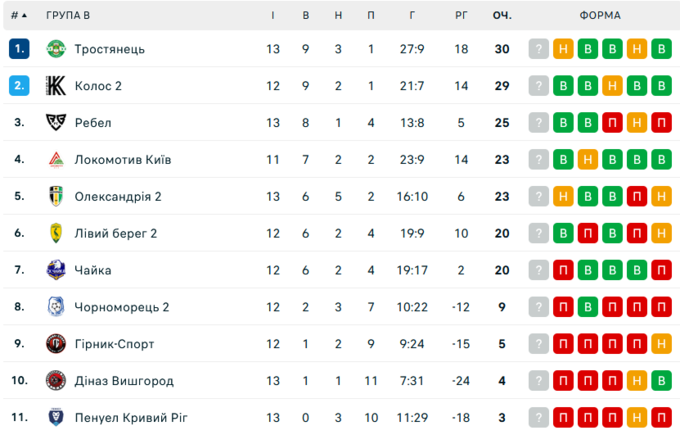Open the Пенуел Кривий Ріг team page
This screenshot has width=680, height=435.
pyautogui.click(x=131, y=417)
